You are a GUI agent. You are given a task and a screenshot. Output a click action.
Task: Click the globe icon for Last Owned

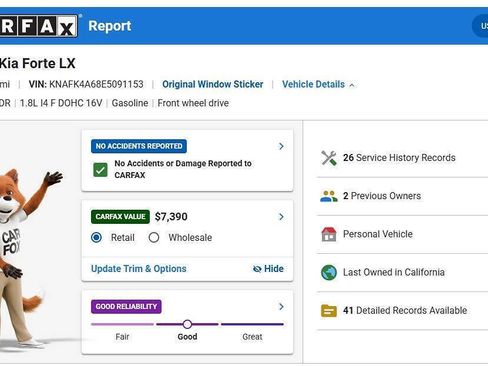pyautogui.click(x=329, y=272)
